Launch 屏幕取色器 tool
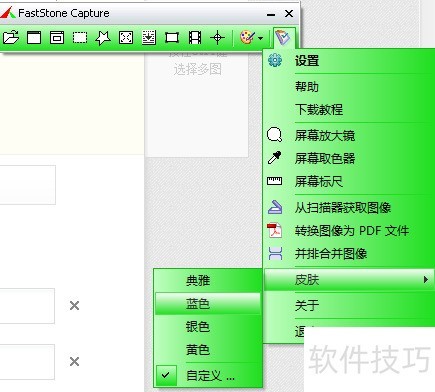Viewport: 435px width, 392px height. 349,158
